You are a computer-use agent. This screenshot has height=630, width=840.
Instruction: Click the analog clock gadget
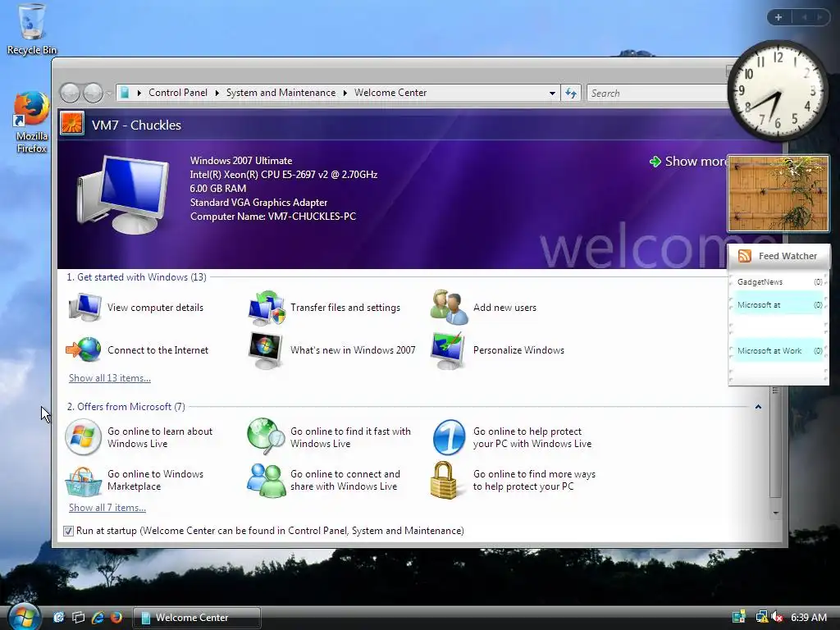tap(778, 90)
